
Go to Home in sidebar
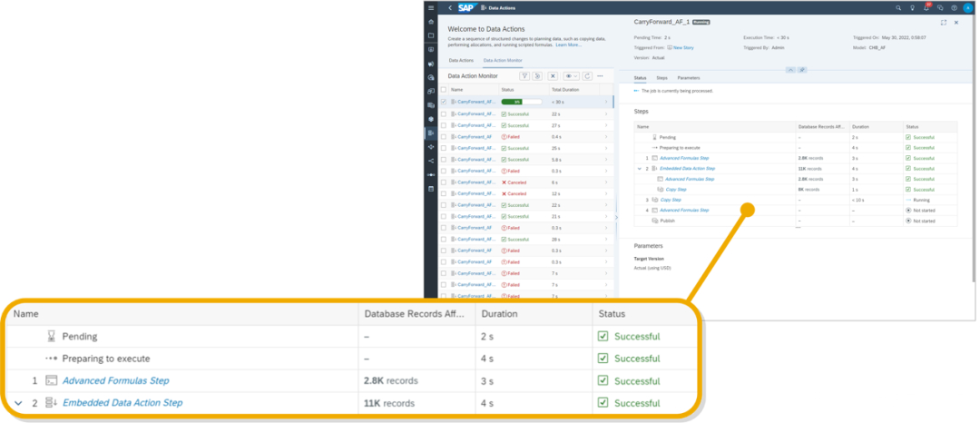(x=431, y=22)
